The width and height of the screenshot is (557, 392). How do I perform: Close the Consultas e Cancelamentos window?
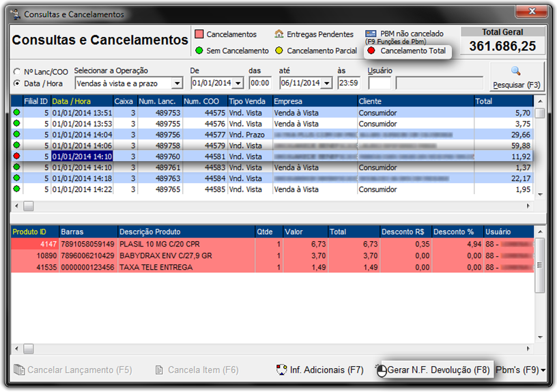[532, 12]
